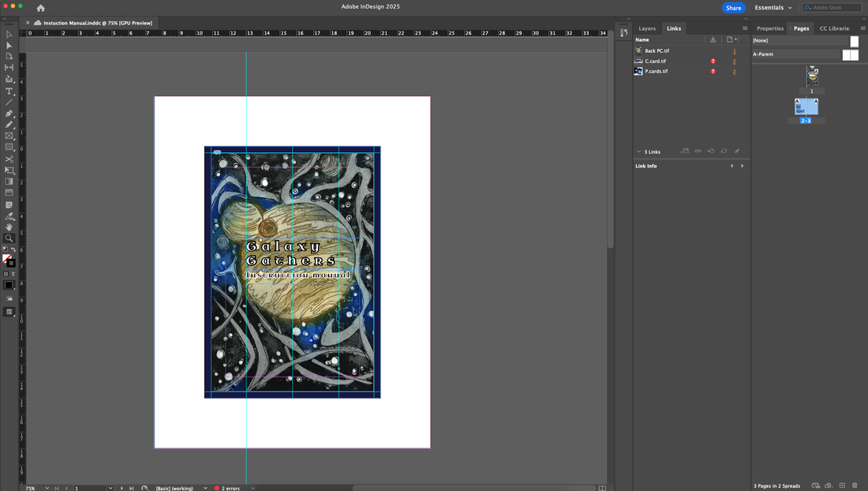This screenshot has width=868, height=491.
Task: Pick the Hand tool
Action: point(9,227)
